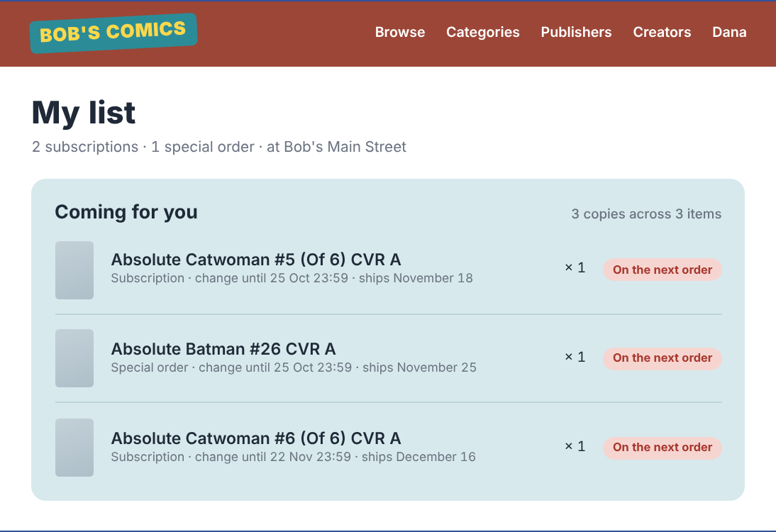This screenshot has height=532, width=776.
Task: Open Absolute Catwoman #6 cover thumbnail
Action: pos(74,448)
